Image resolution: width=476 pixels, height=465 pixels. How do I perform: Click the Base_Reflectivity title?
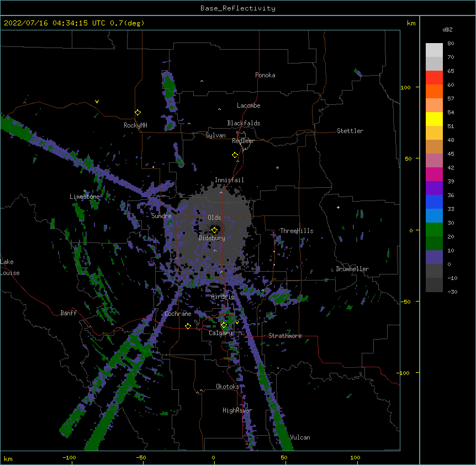coord(237,8)
